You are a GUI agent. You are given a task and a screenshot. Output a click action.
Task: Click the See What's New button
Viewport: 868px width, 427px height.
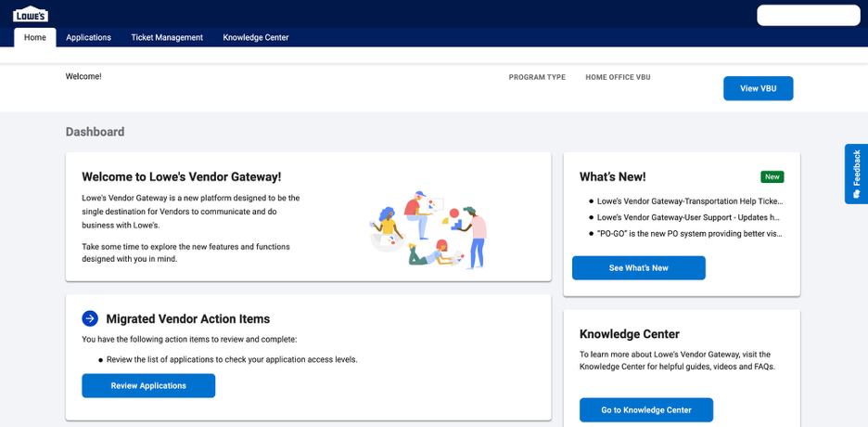click(x=639, y=268)
